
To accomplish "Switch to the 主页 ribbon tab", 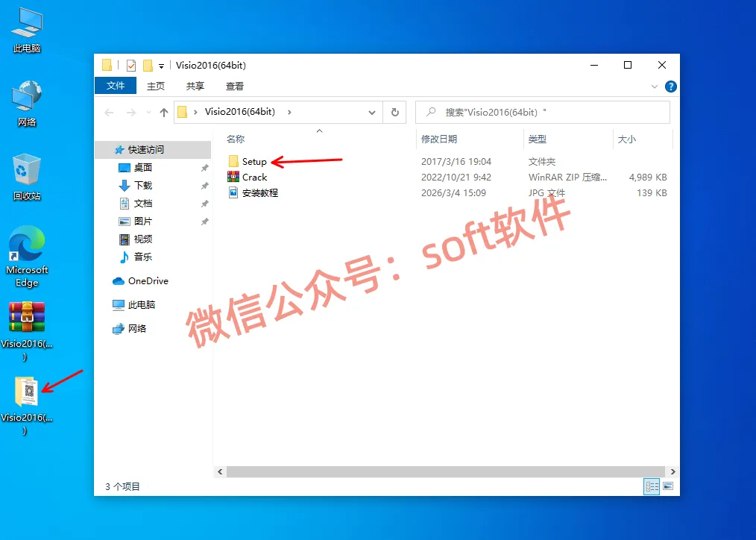I will coord(156,86).
